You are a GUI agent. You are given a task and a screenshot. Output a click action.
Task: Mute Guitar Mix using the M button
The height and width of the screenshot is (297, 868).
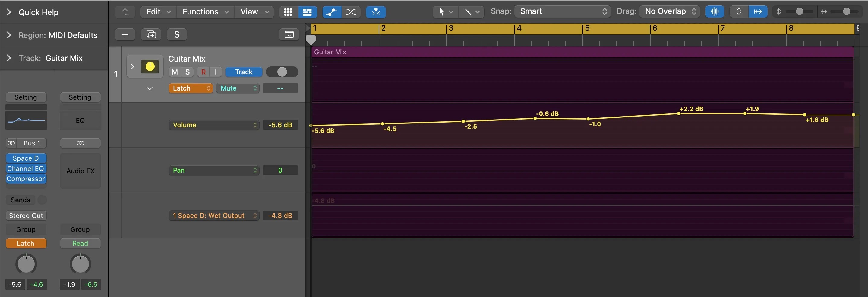point(174,72)
